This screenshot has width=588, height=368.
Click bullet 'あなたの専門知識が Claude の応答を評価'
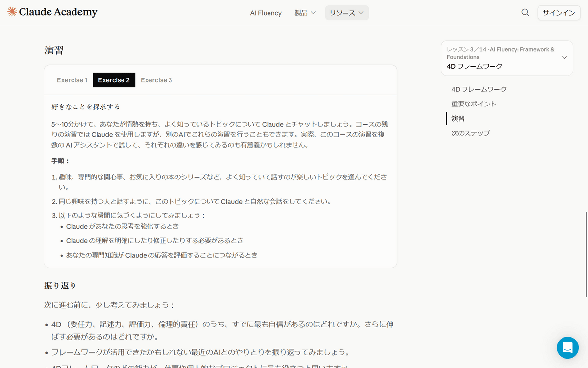pos(162,255)
